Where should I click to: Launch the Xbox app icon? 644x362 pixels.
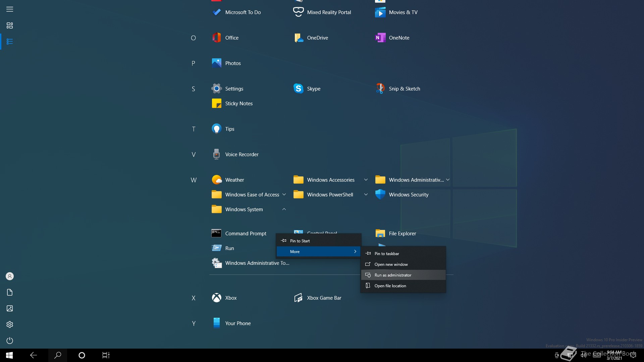click(217, 298)
